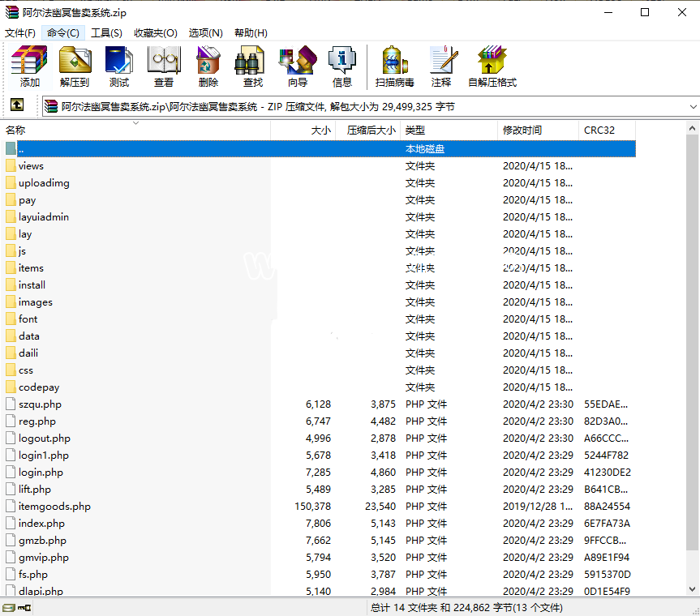Click the vertical scrollbar thumb

[x=692, y=342]
